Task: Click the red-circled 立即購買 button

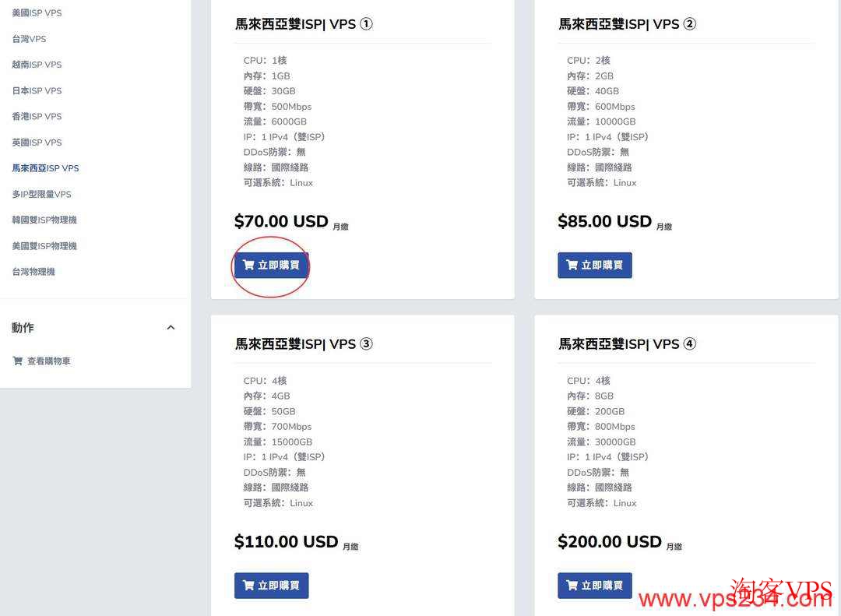Action: click(271, 265)
